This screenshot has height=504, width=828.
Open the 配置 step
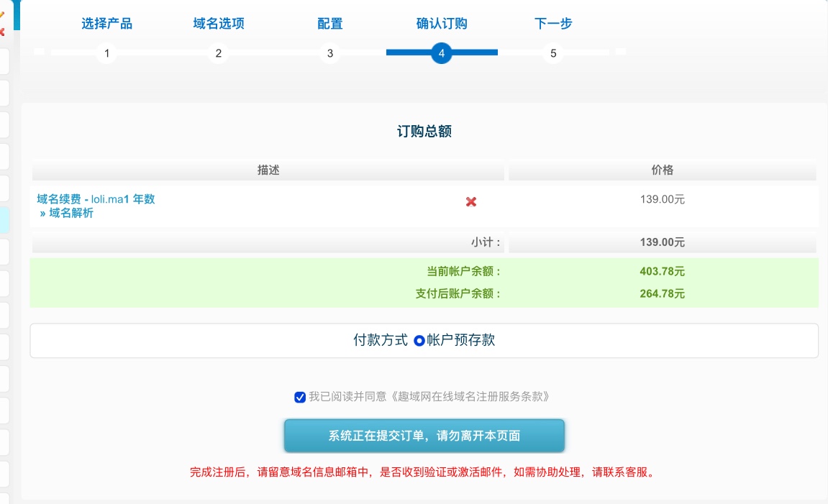pyautogui.click(x=329, y=24)
